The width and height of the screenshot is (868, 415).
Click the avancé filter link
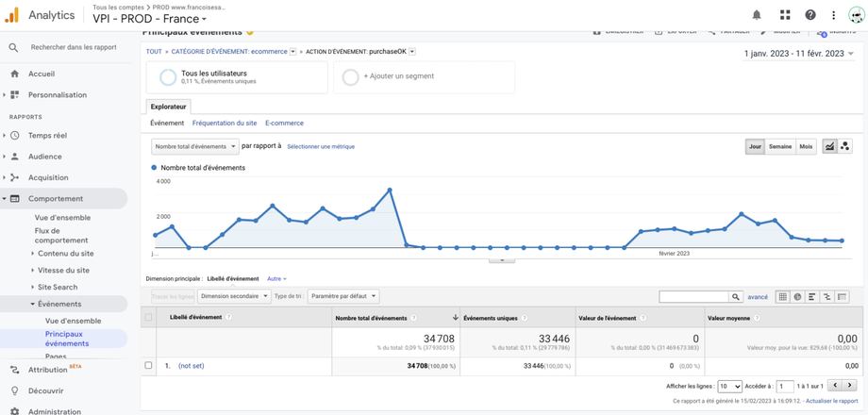tap(758, 297)
